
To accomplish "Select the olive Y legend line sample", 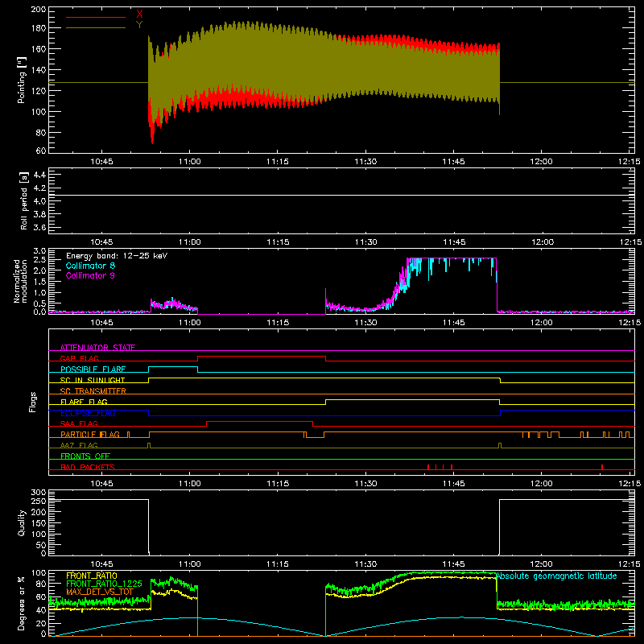I will [x=96, y=27].
